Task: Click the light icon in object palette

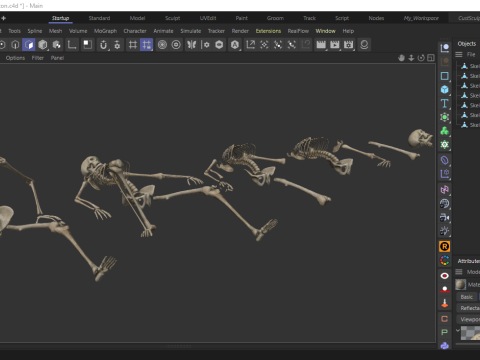Action: click(x=445, y=231)
